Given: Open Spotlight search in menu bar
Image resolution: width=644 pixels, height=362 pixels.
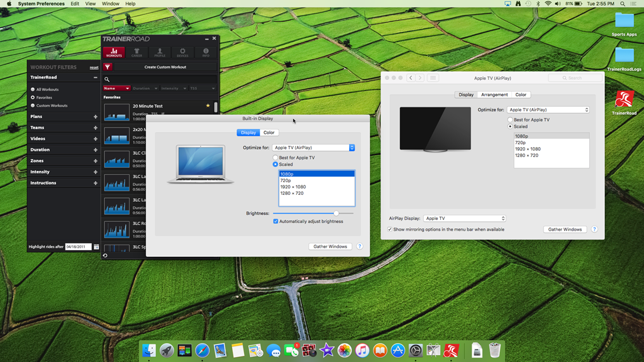Looking at the screenshot, I should coord(623,4).
